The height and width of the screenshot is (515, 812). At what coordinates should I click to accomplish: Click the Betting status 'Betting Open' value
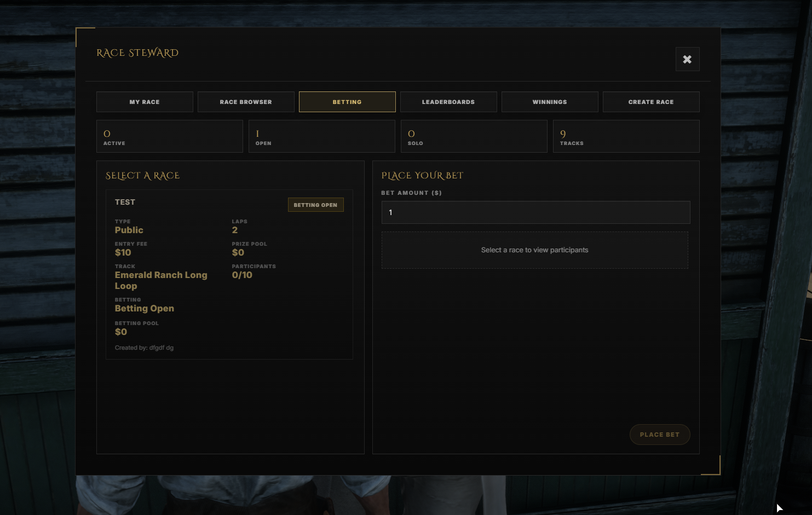click(144, 309)
